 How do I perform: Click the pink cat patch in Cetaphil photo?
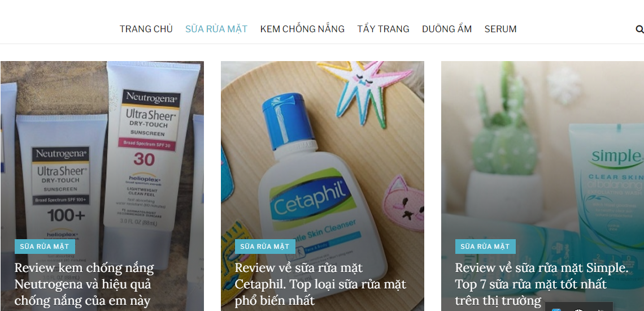[x=403, y=203]
